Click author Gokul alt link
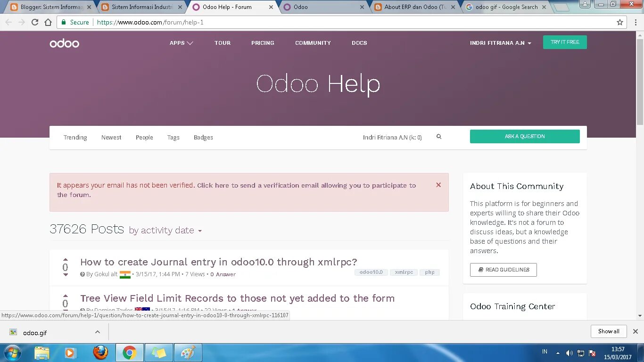Viewport: 644px width, 362px height. (x=106, y=274)
